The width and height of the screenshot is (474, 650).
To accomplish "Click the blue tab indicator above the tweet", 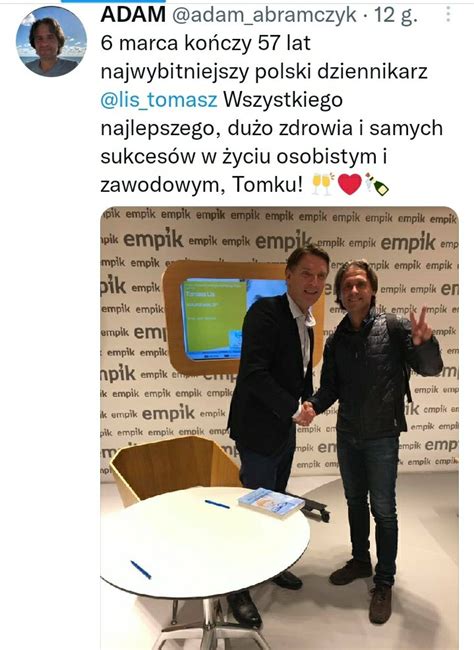I will click(113, 1).
